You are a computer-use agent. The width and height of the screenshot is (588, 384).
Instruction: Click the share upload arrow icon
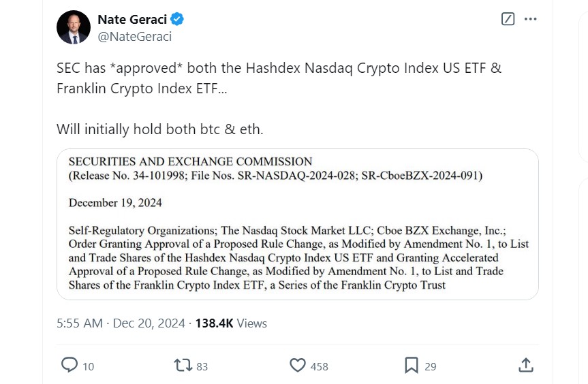coord(525,366)
